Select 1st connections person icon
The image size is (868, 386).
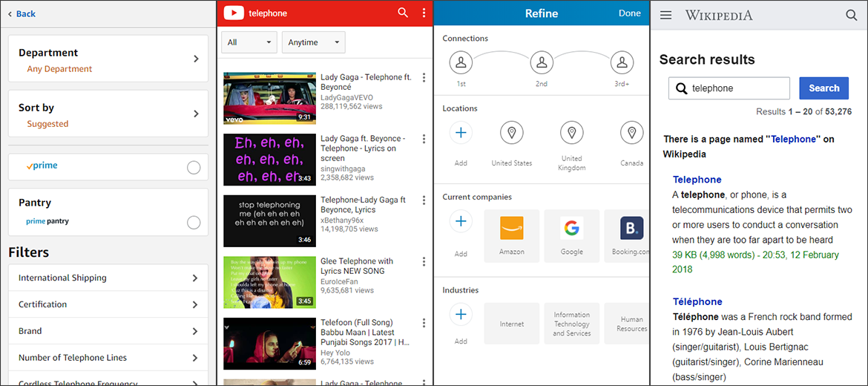pos(461,62)
